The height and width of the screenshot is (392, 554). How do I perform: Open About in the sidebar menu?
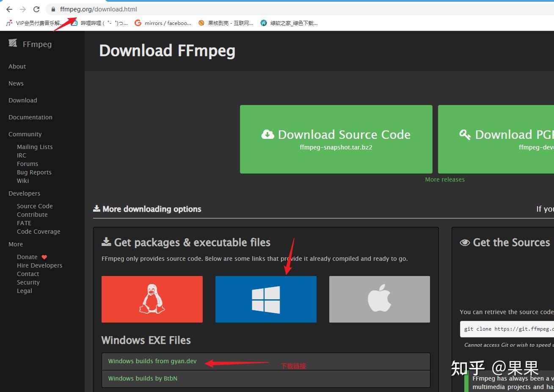(x=17, y=66)
